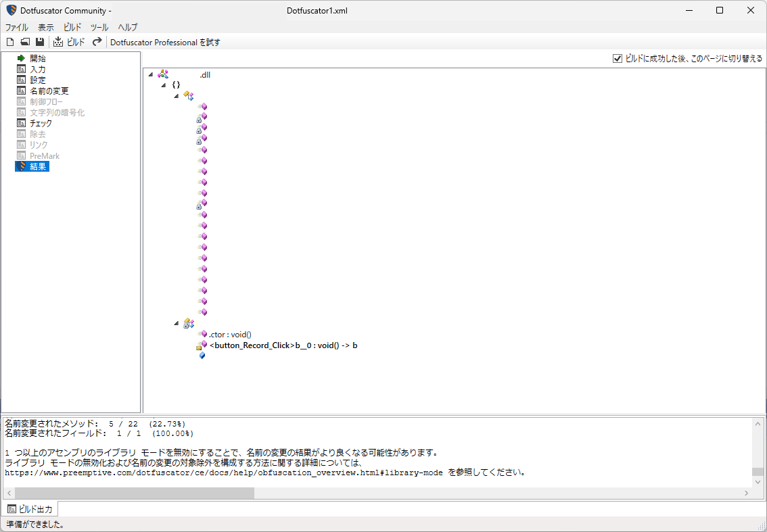Viewport: 767px width, 532px height.
Task: Click the Dotfuscator shield icon in title bar
Action: [11, 10]
